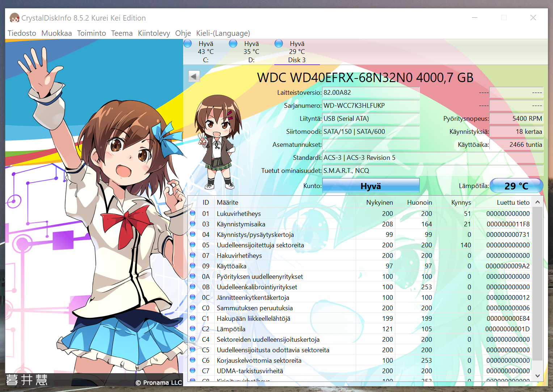Image resolution: width=553 pixels, height=392 pixels.
Task: Click status orb for Korjauskelvottomia sektoreita row
Action: (x=193, y=360)
